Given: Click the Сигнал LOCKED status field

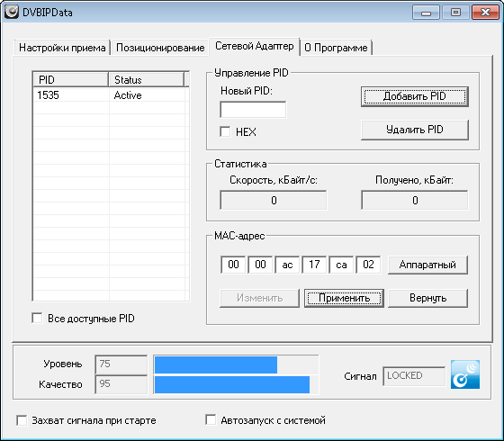Looking at the screenshot, I should 414,376.
